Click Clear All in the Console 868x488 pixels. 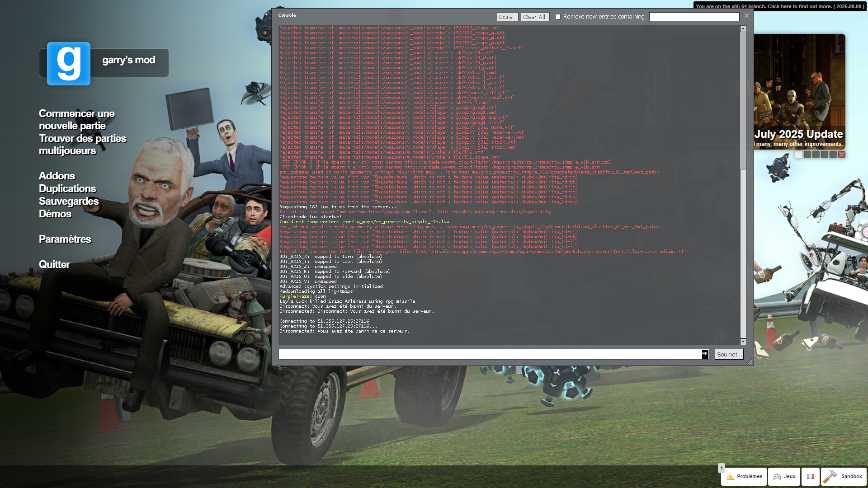coord(535,17)
